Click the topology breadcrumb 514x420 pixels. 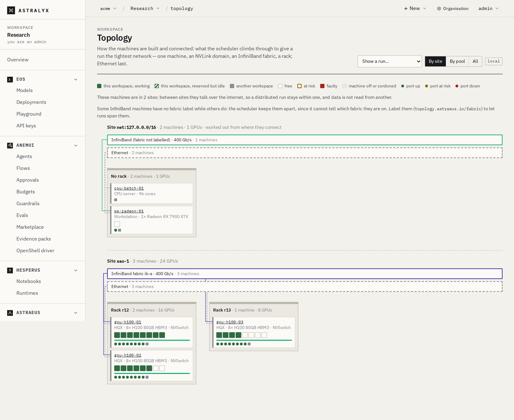click(182, 8)
